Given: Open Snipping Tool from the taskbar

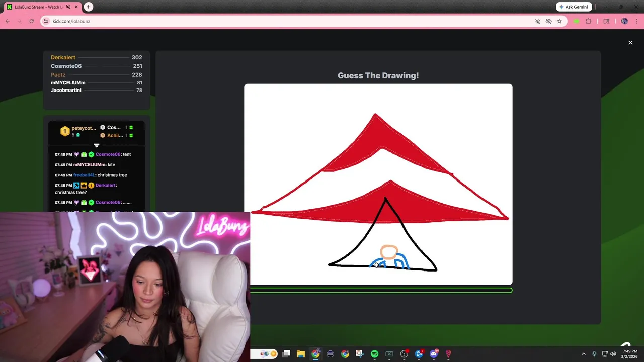Looking at the screenshot, I should (x=359, y=354).
